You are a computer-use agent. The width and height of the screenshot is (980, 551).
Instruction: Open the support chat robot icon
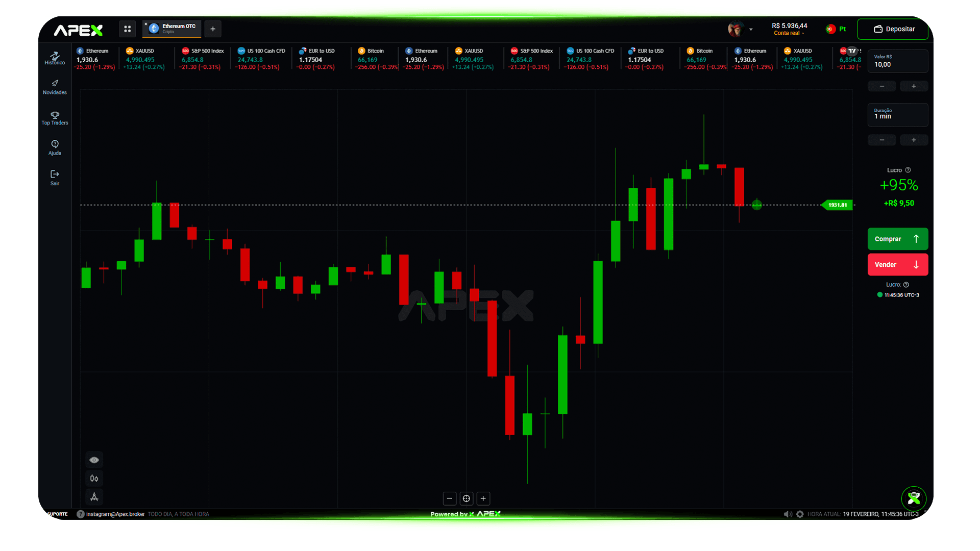[914, 498]
